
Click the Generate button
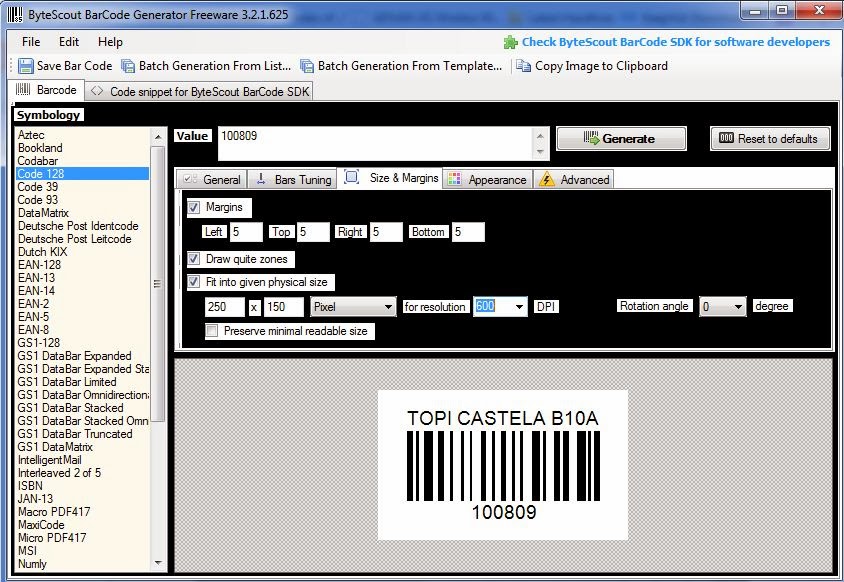pyautogui.click(x=621, y=138)
